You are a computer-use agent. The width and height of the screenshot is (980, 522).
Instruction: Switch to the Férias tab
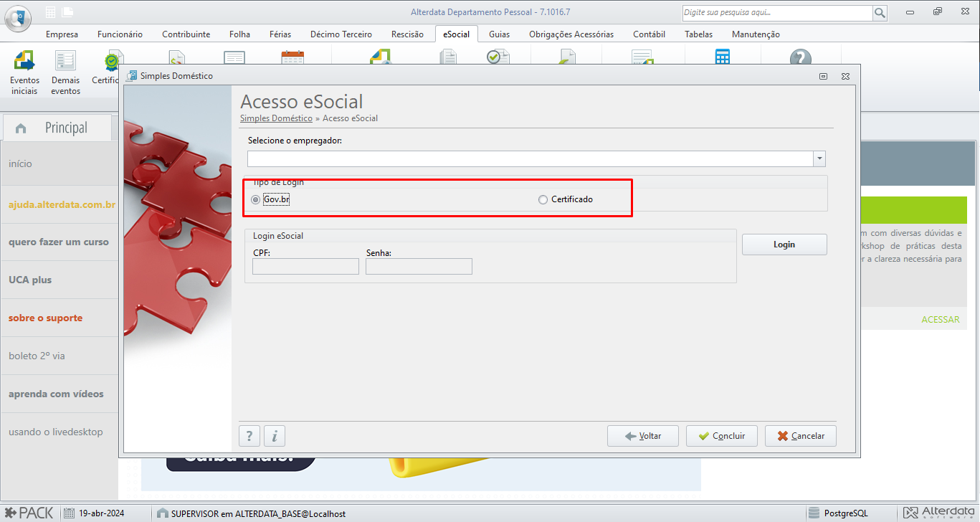(280, 34)
